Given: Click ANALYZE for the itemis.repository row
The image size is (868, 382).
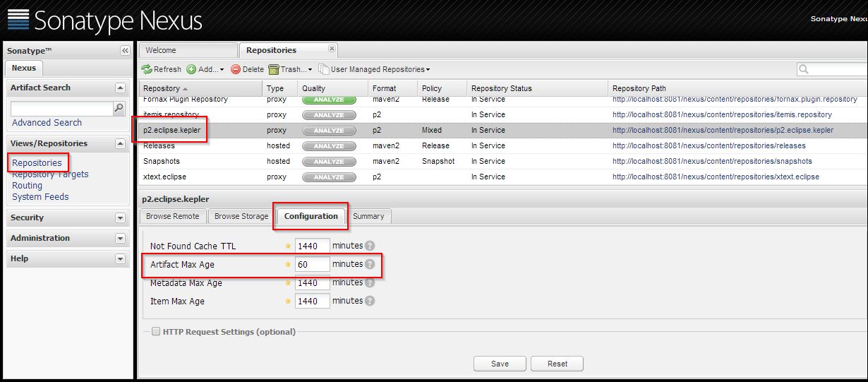Looking at the screenshot, I should [x=329, y=115].
